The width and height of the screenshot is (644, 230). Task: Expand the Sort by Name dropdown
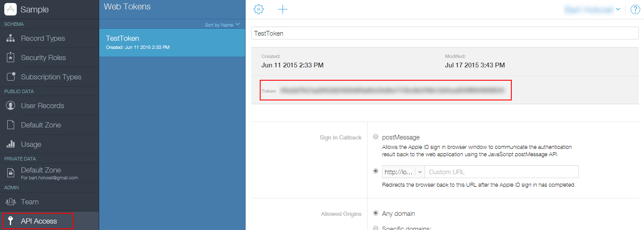(x=222, y=25)
